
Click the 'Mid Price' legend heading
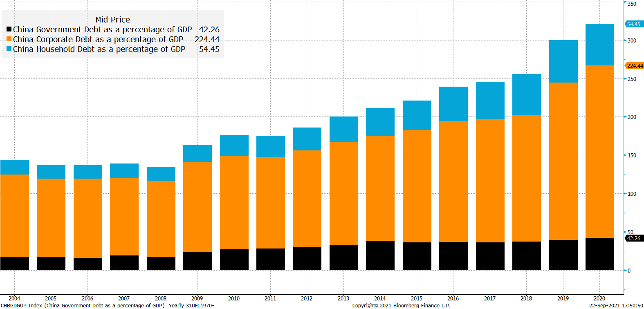click(x=113, y=20)
